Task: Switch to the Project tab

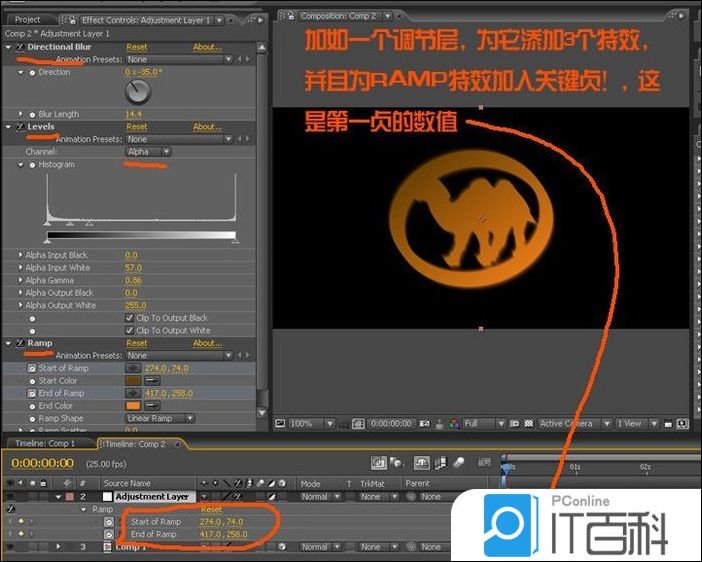Action: click(x=28, y=20)
